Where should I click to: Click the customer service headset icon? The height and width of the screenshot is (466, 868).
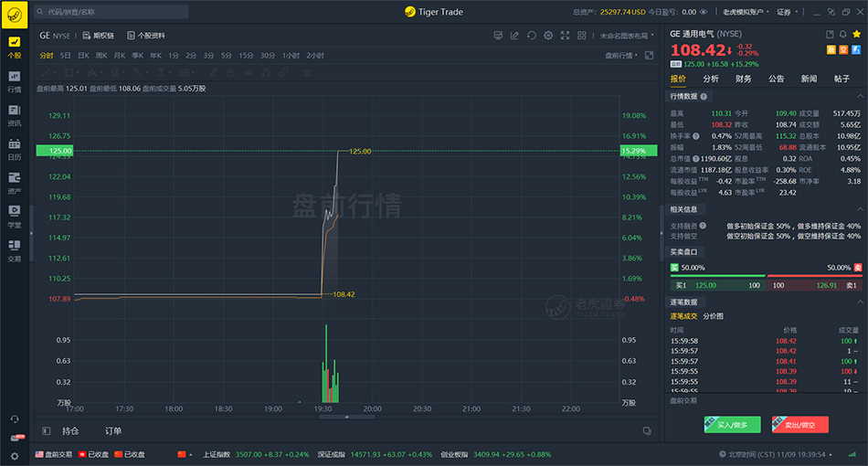(15, 419)
